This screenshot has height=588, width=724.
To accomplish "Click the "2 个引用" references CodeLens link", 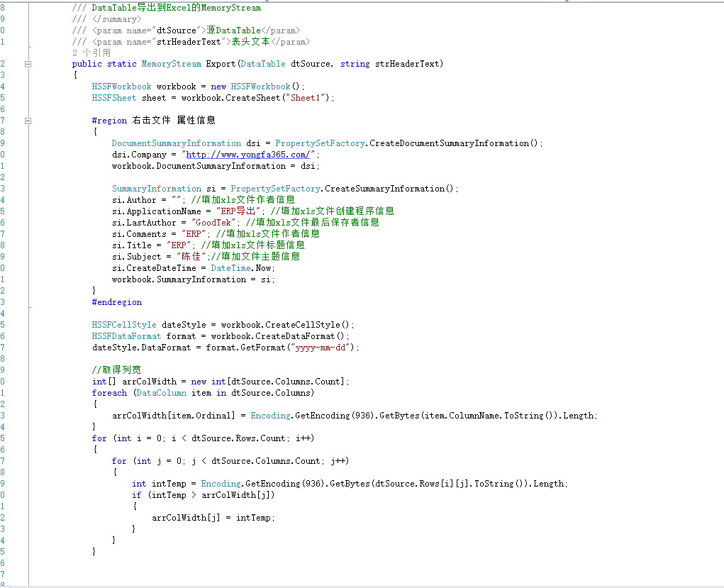I will click(x=91, y=53).
